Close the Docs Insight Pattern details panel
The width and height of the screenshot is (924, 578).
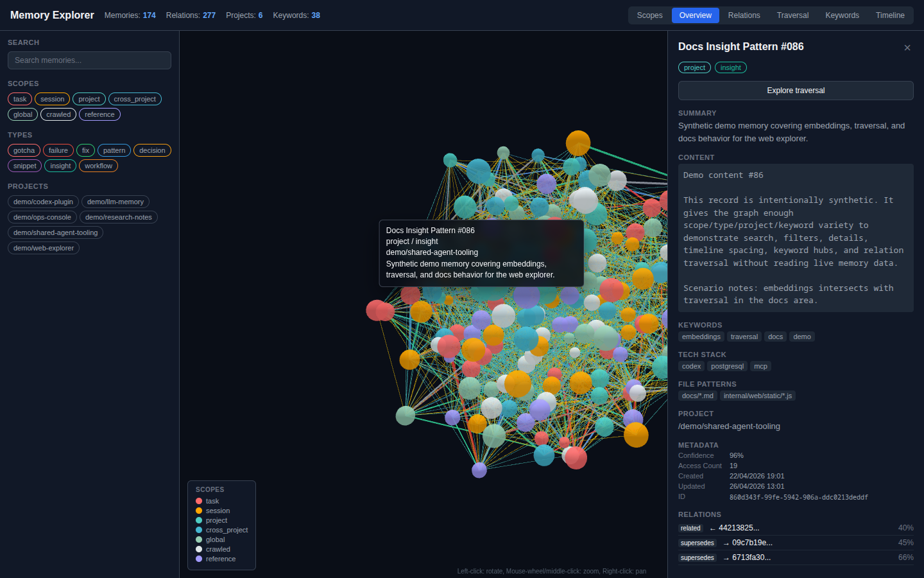907,48
